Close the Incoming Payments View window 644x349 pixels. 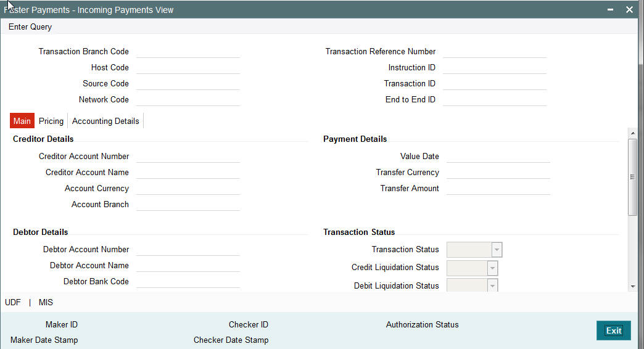pos(629,9)
